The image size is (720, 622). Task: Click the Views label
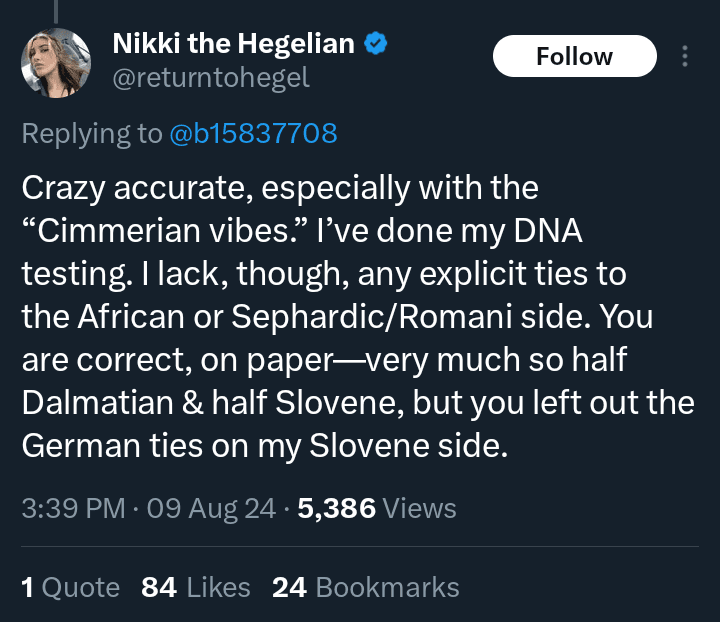tap(420, 508)
